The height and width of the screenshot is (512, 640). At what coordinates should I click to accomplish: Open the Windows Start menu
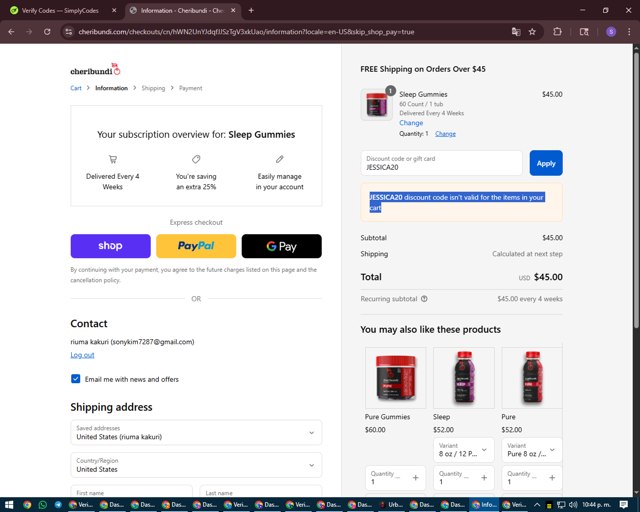(9, 505)
